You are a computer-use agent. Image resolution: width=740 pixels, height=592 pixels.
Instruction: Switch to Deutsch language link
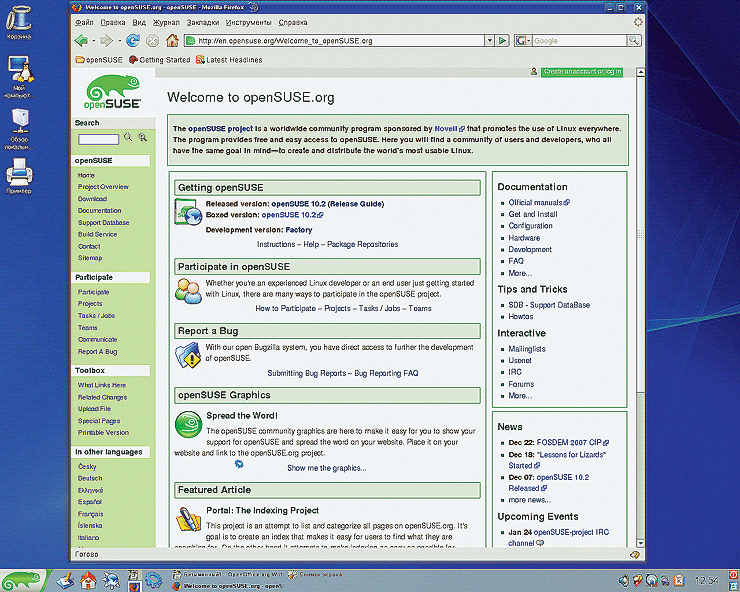point(90,478)
